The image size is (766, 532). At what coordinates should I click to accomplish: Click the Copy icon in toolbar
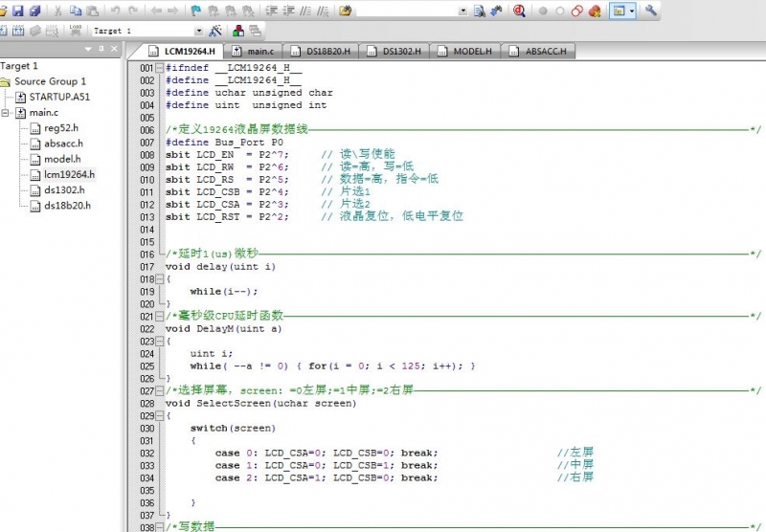point(75,11)
